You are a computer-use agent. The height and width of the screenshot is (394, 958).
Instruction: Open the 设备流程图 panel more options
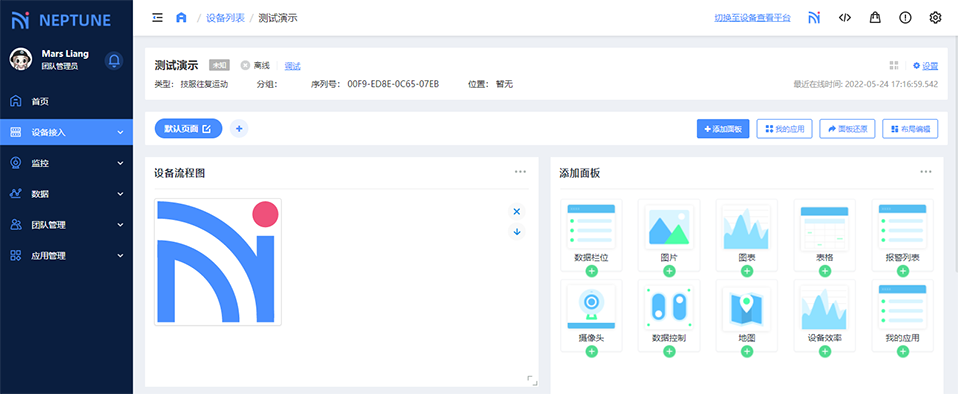pos(521,172)
